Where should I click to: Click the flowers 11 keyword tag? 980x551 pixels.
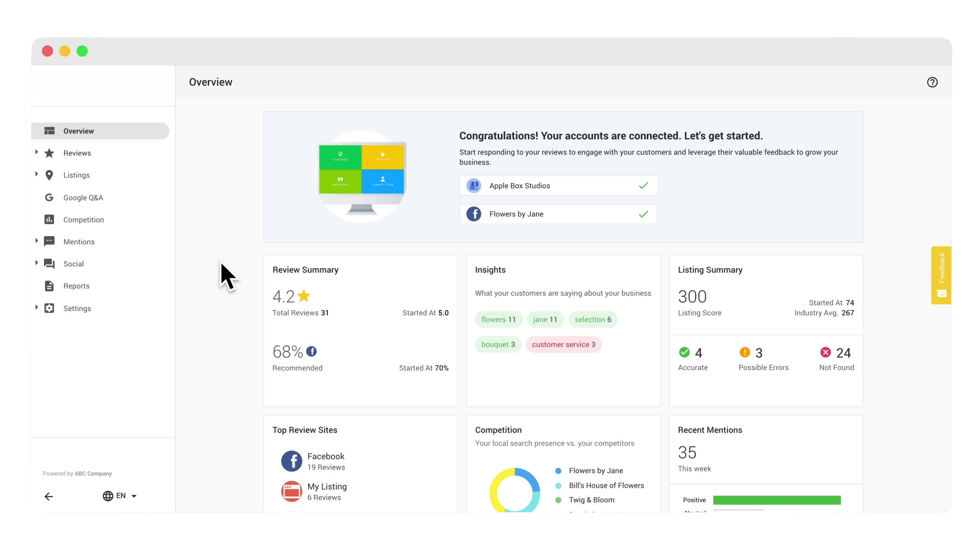pyautogui.click(x=499, y=319)
